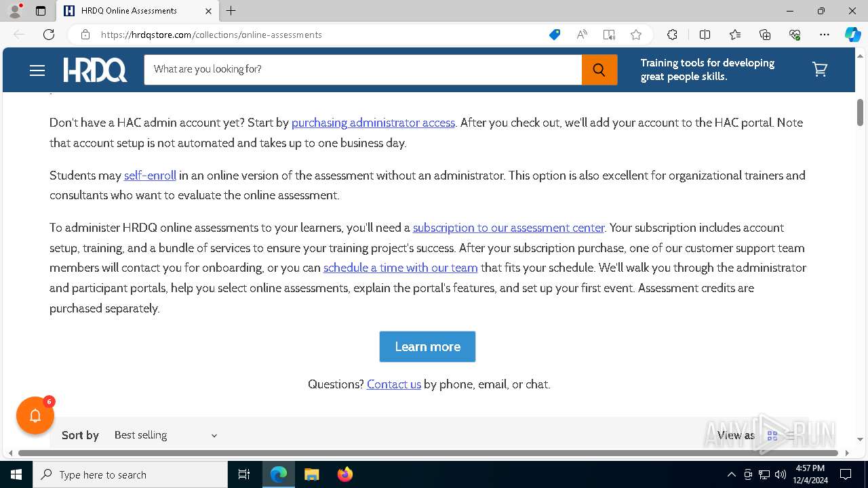Screen dimensions: 868x488
Task: Open the 'Contact us' link
Action: tap(394, 384)
